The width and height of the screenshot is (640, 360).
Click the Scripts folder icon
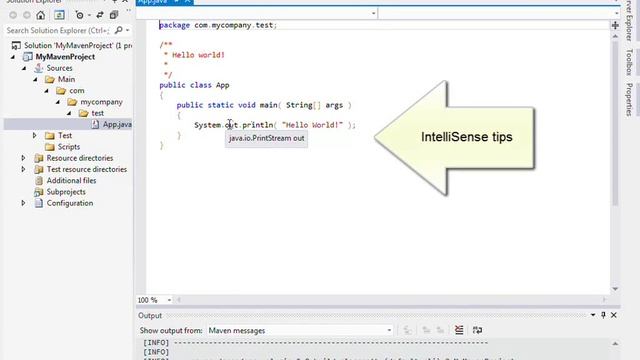click(50, 147)
